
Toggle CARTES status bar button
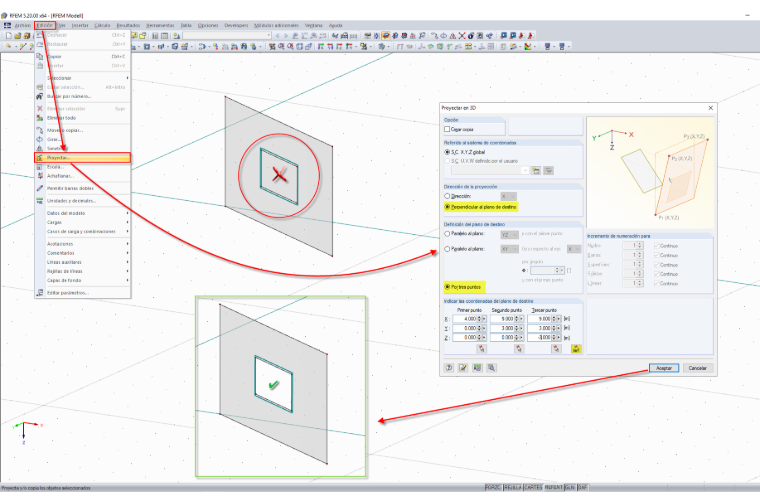(533, 487)
